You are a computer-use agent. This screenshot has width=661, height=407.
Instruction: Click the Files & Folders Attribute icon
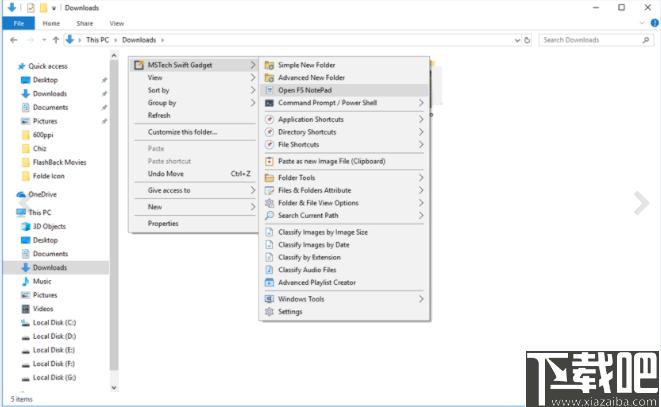[x=269, y=191]
